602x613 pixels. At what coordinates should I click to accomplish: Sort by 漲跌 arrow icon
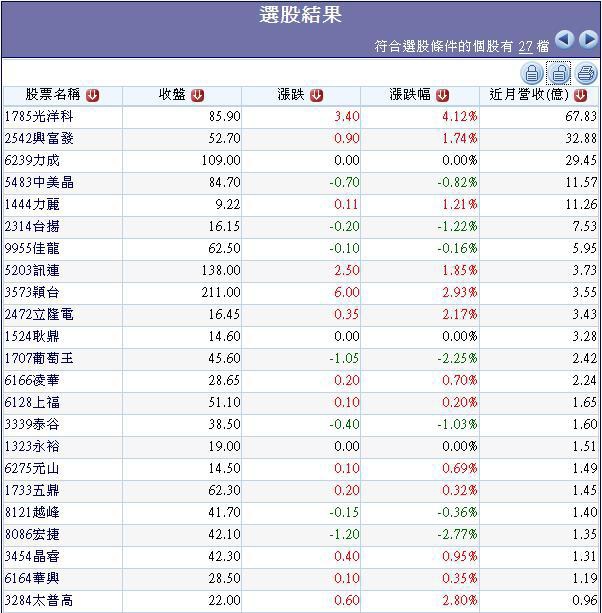tap(316, 95)
